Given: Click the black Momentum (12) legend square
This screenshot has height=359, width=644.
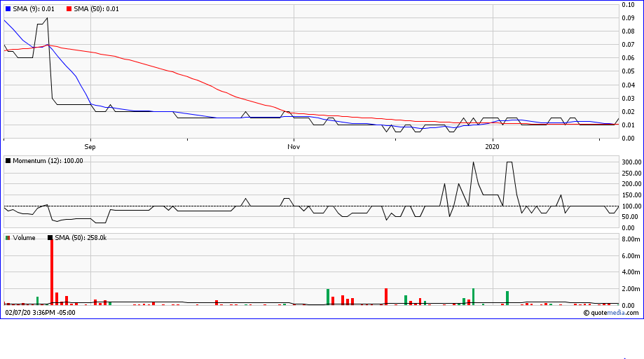Looking at the screenshot, I should pos(8,161).
